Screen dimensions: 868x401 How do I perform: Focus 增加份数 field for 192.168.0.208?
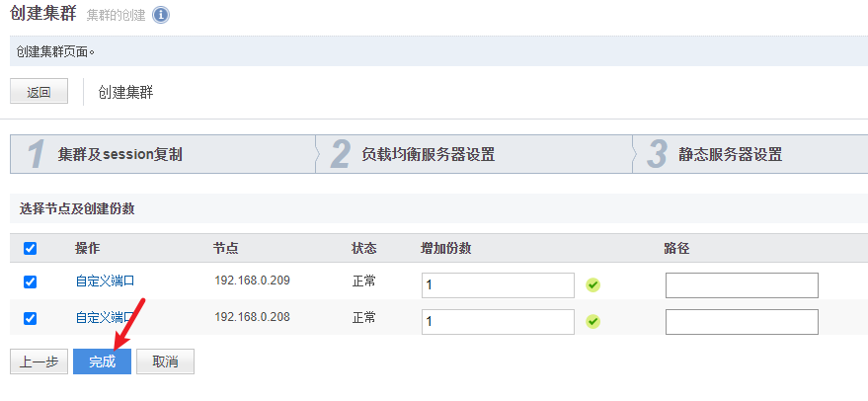[499, 322]
